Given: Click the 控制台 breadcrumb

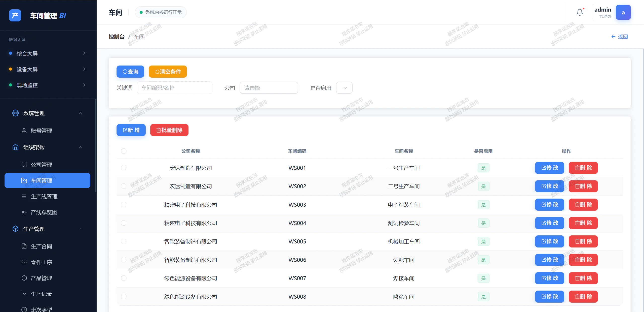Looking at the screenshot, I should click(x=117, y=37).
